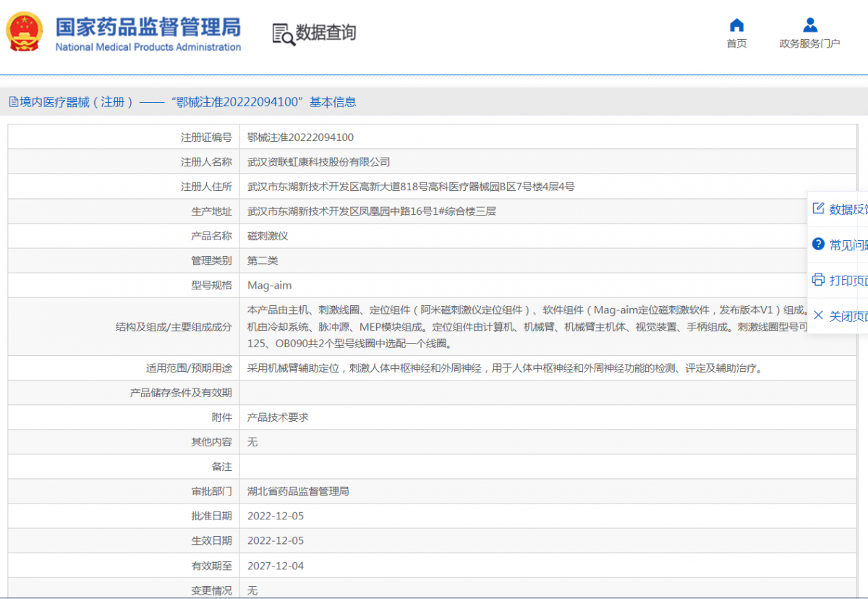Select 第二类 management category value
The height and width of the screenshot is (599, 868).
(263, 260)
